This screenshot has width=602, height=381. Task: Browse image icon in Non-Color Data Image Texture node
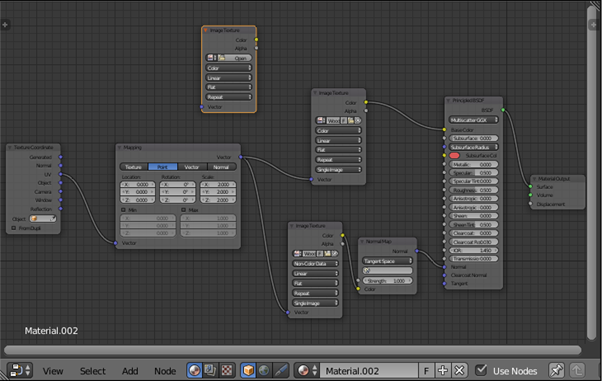(298, 253)
